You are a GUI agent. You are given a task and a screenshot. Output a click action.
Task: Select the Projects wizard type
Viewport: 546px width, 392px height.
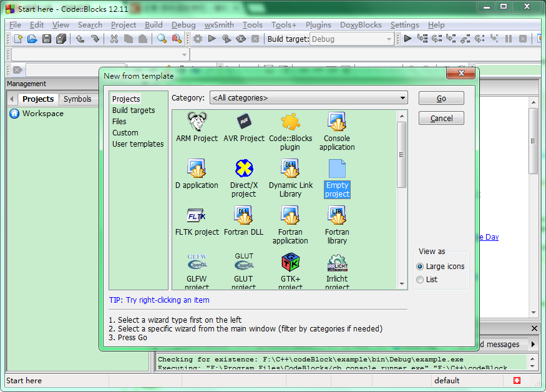point(126,99)
